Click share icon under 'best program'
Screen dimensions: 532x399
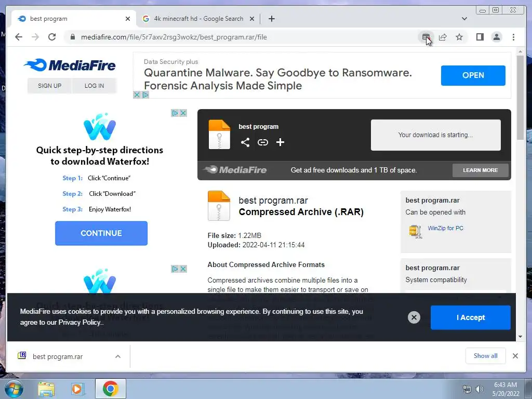(x=245, y=142)
